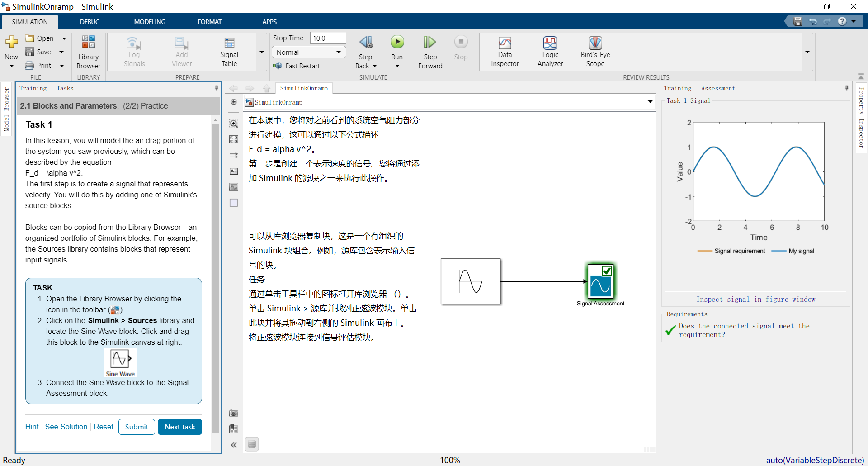Select the SimulinkOnramp model tab
Viewport: 868px width, 466px height.
coord(304,88)
